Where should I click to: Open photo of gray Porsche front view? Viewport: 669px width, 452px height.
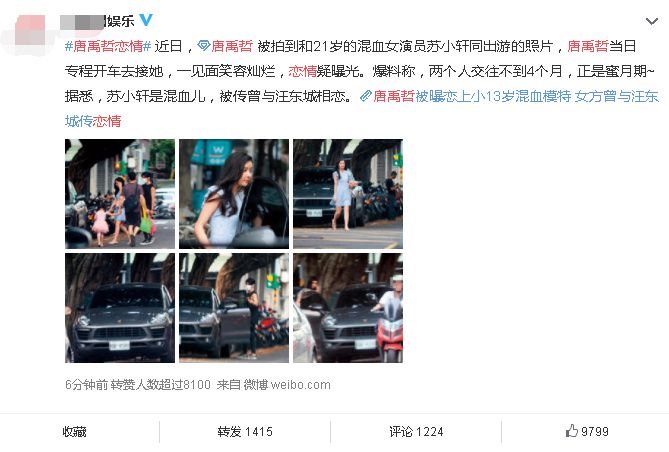[120, 308]
